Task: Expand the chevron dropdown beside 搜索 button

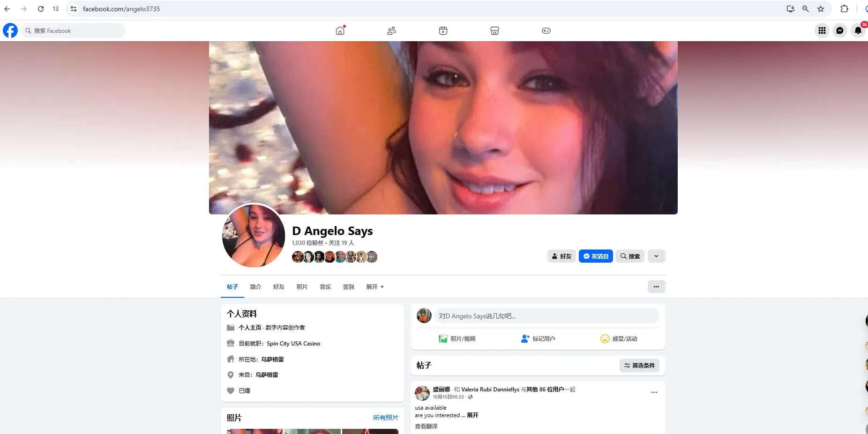Action: tap(656, 256)
